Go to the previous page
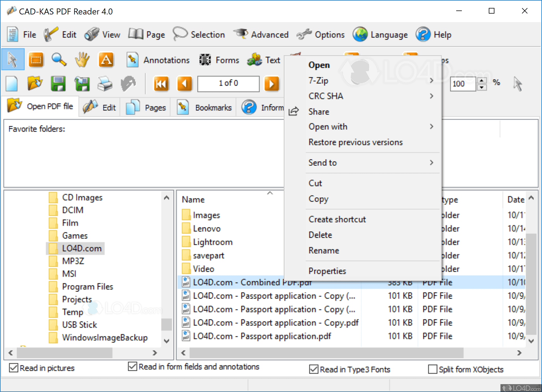542x392 pixels. (x=185, y=83)
